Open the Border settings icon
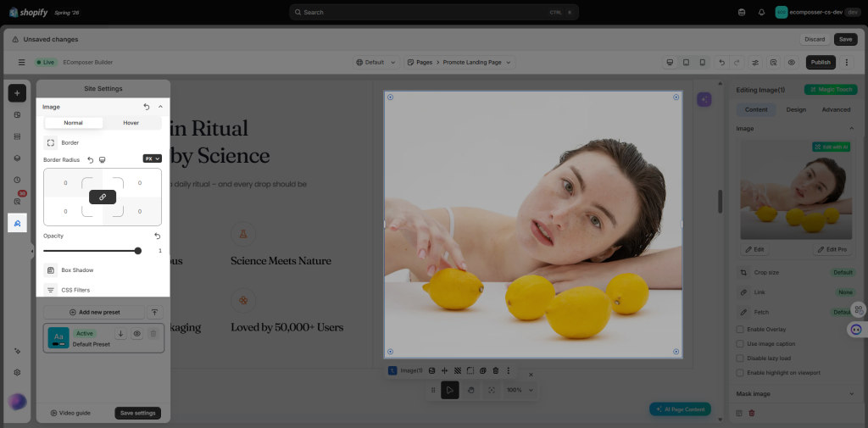Screen dimensions: 868x428 point(50,143)
